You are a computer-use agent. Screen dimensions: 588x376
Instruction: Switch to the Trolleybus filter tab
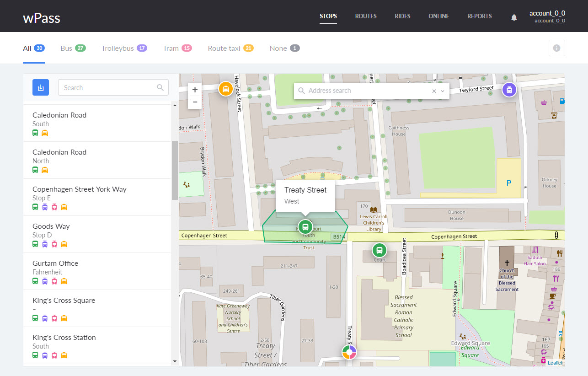click(118, 48)
